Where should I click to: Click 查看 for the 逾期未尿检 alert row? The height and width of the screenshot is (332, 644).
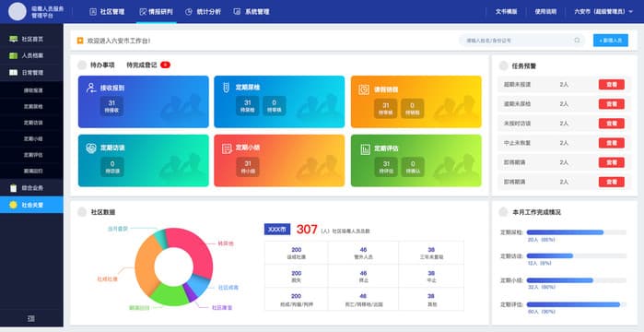[x=612, y=104]
